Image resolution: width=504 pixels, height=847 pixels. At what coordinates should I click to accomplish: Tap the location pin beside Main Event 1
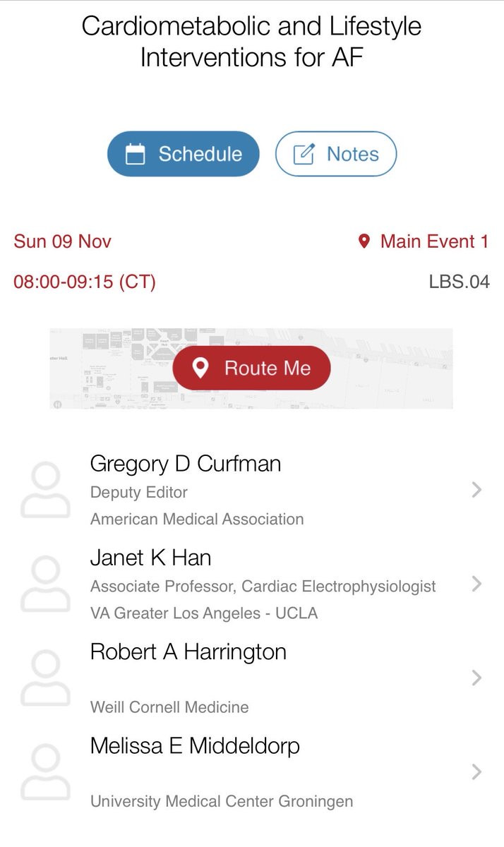pos(364,242)
